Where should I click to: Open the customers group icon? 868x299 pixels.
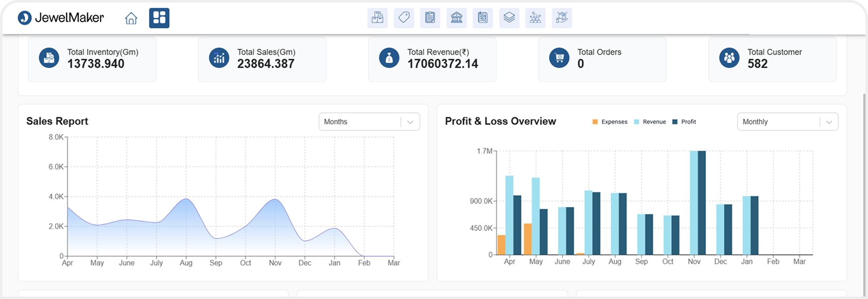click(535, 18)
